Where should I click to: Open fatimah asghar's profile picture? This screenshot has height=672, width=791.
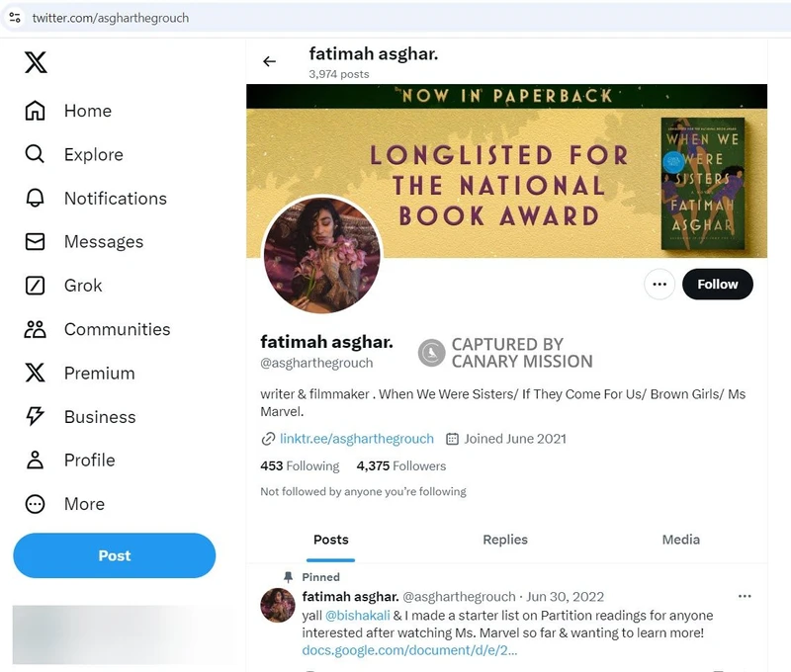click(321, 254)
